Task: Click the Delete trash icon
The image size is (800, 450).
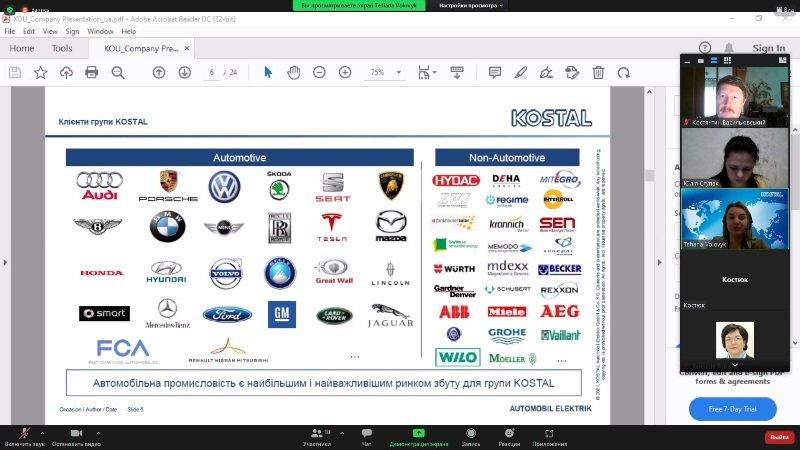Action: click(598, 72)
